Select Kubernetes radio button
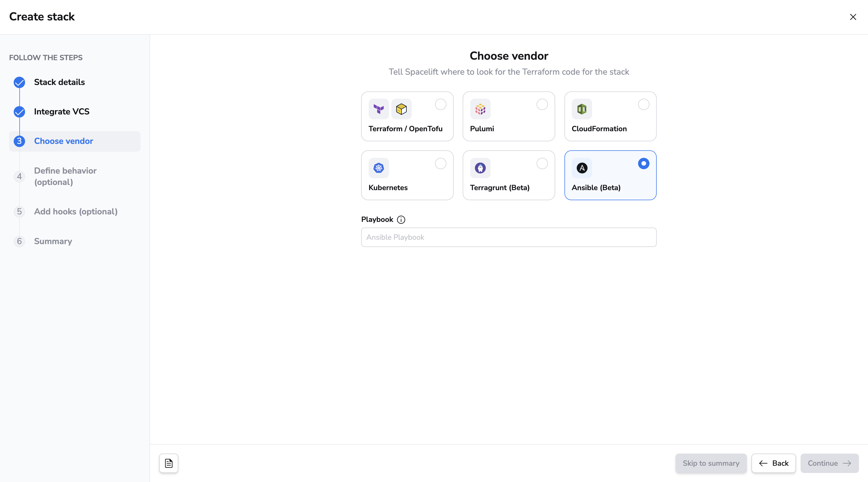 (440, 163)
